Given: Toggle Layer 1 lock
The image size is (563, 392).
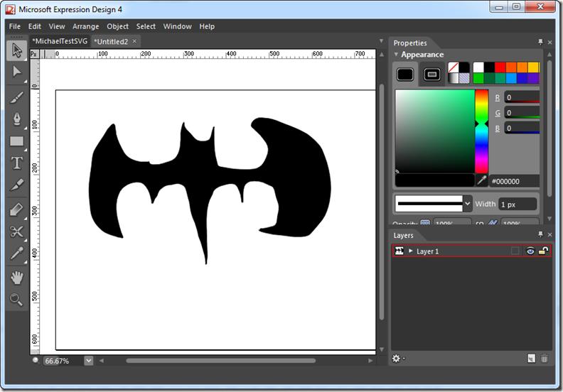Looking at the screenshot, I should pos(544,251).
